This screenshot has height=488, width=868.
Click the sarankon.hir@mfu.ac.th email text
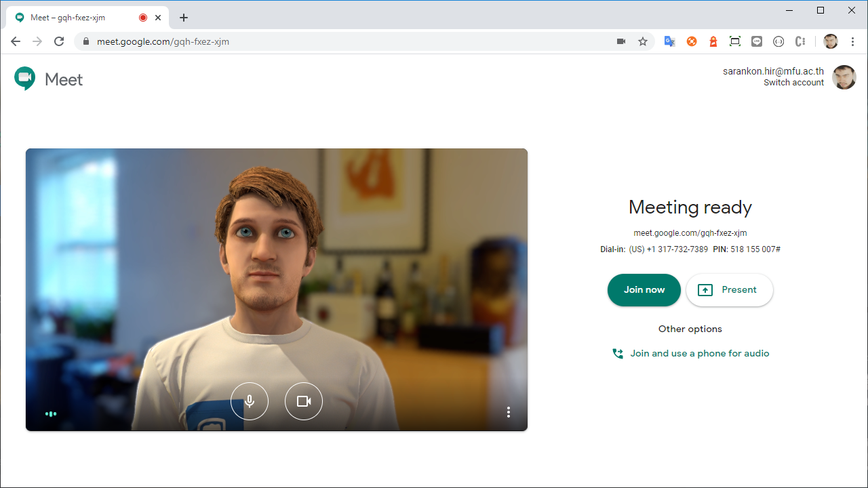[773, 71]
